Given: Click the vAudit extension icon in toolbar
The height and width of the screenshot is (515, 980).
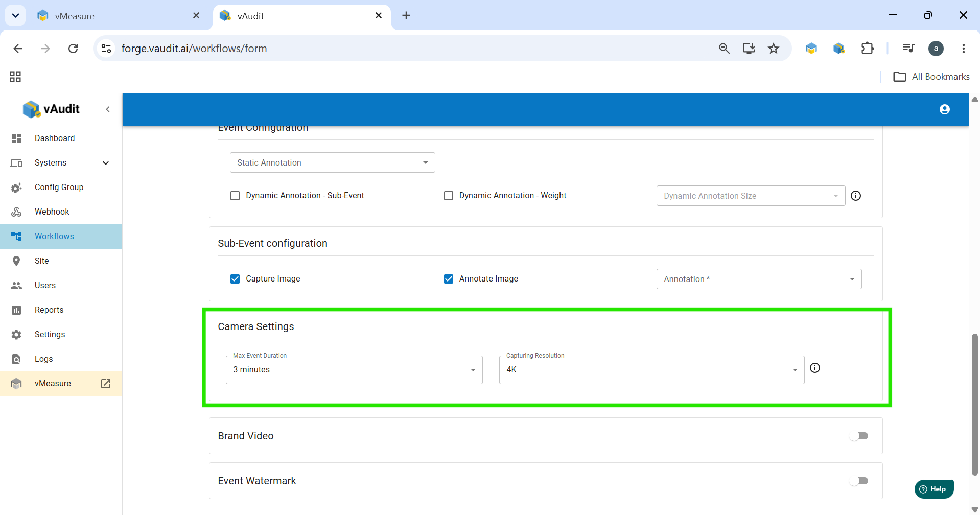Looking at the screenshot, I should pyautogui.click(x=839, y=49).
